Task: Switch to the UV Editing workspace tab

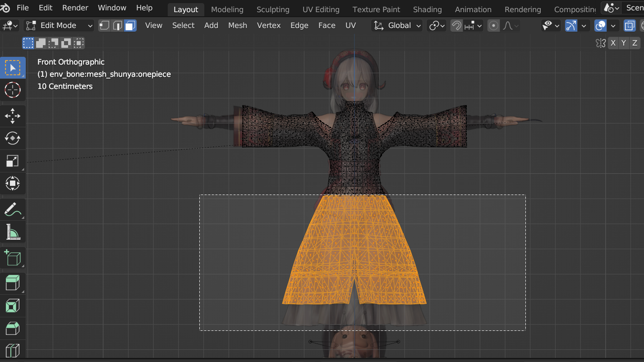Action: pyautogui.click(x=321, y=9)
